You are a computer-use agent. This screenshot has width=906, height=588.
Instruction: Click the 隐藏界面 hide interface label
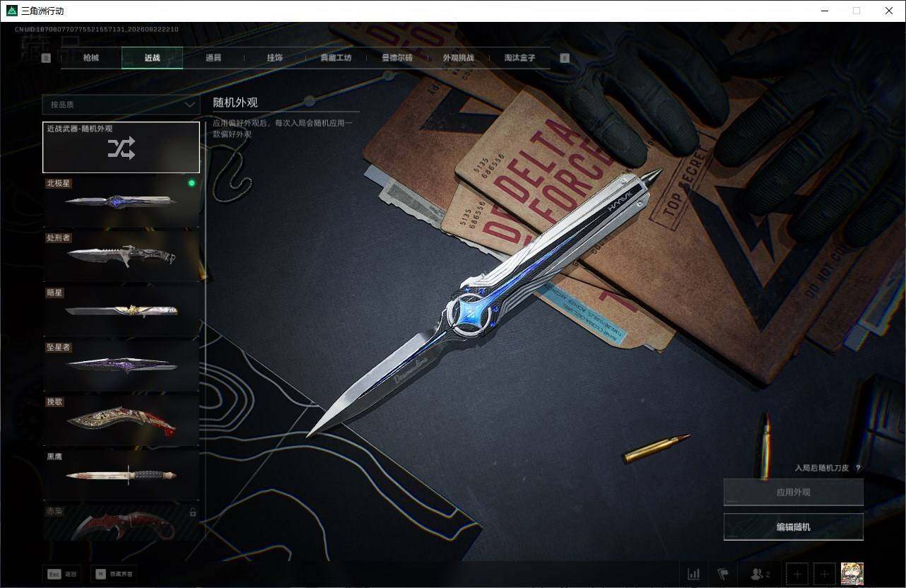(x=121, y=575)
